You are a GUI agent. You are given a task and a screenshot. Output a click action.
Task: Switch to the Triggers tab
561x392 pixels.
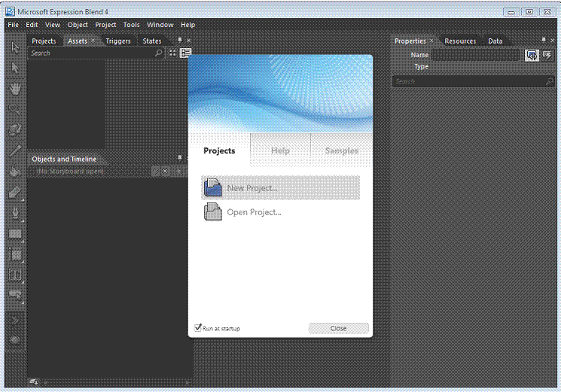tap(118, 41)
